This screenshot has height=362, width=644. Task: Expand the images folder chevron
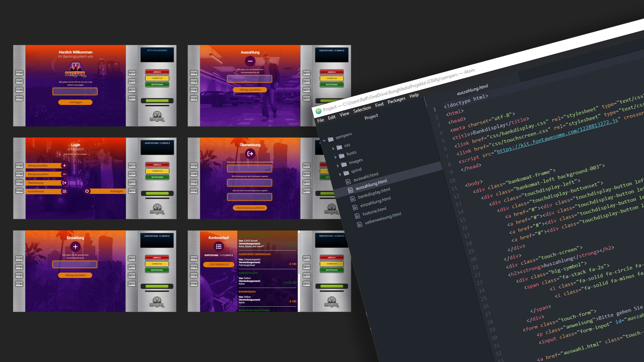point(338,166)
